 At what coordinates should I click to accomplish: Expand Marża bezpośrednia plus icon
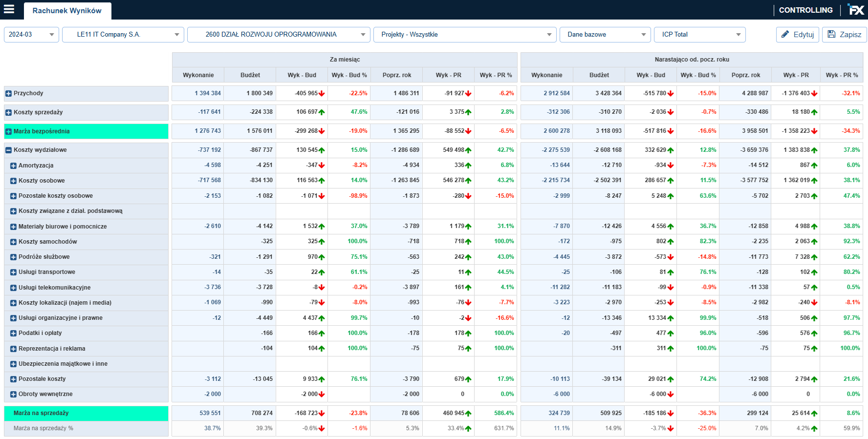[x=8, y=132]
